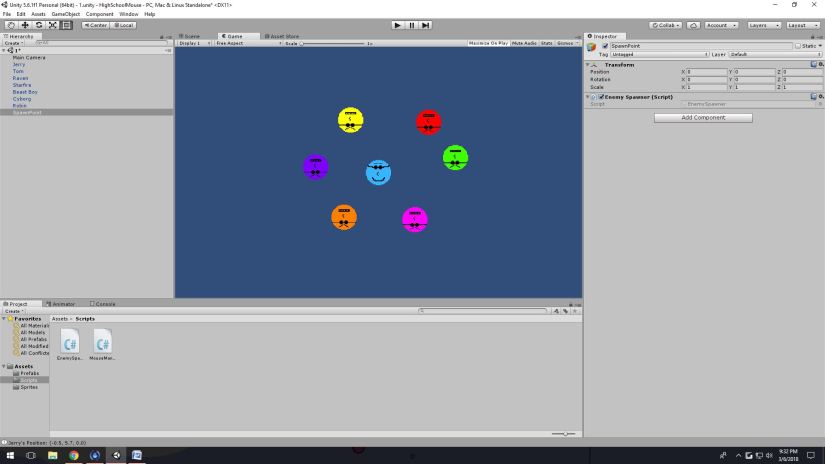
Task: Open the cloud services icon
Action: (693, 25)
